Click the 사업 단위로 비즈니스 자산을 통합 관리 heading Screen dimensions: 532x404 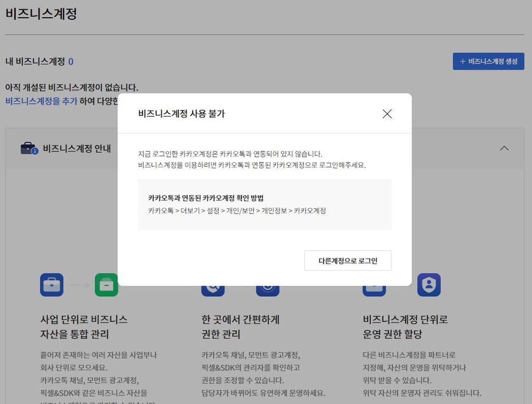click(x=84, y=327)
